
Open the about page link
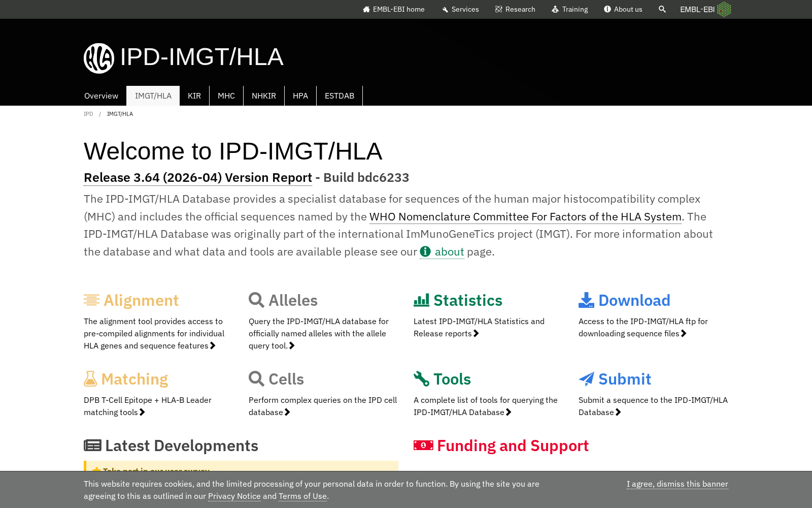[442, 252]
